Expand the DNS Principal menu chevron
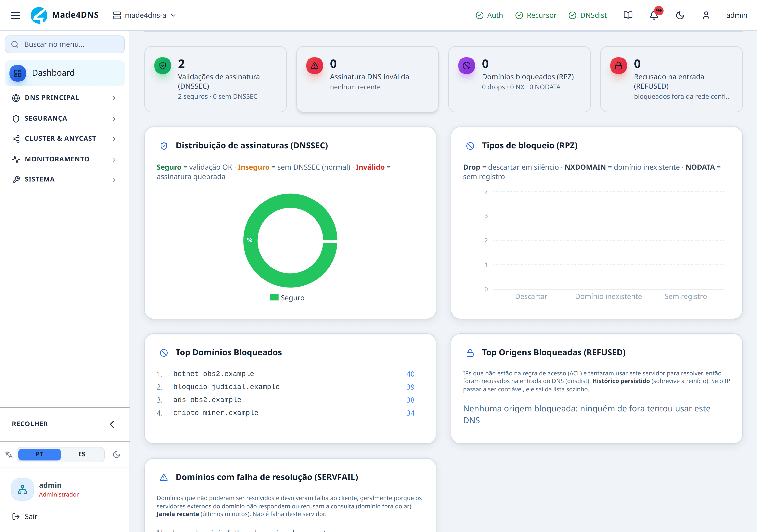 [114, 98]
